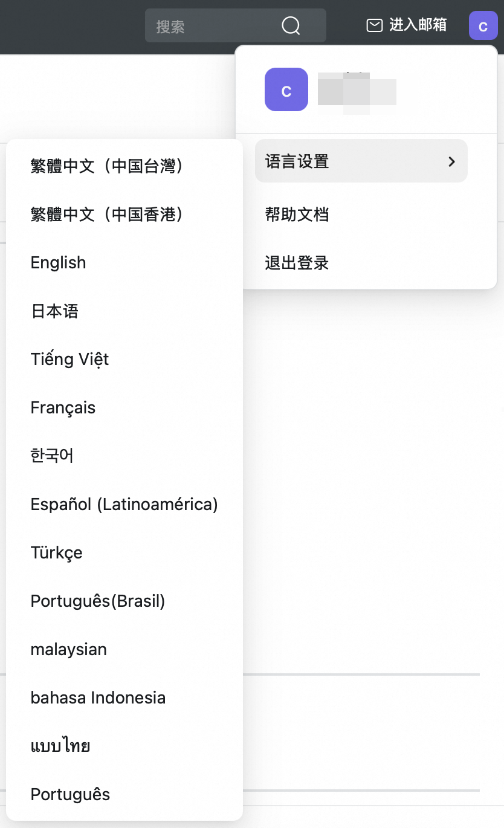The width and height of the screenshot is (504, 828).
Task: Click the envelope mailbox icon
Action: click(375, 25)
